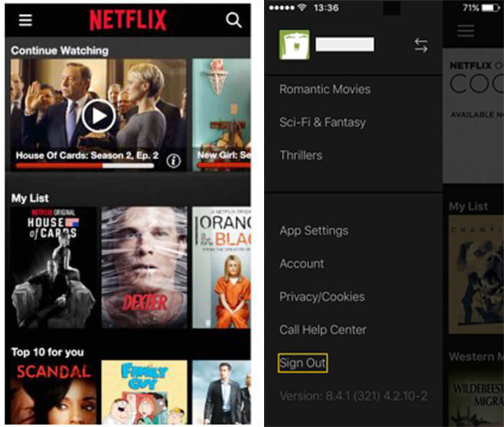Viewport: 504px width, 427px height.
Task: Select House of Cards poster in My List
Action: (x=54, y=267)
